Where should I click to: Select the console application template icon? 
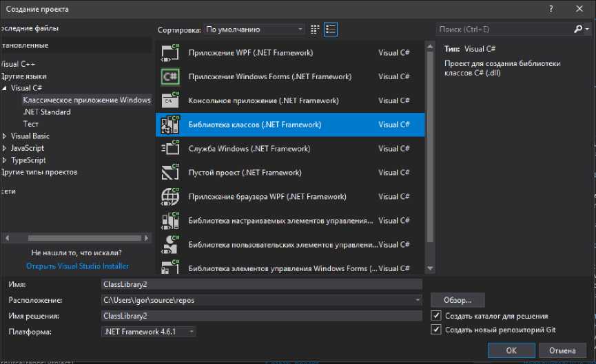click(x=169, y=100)
